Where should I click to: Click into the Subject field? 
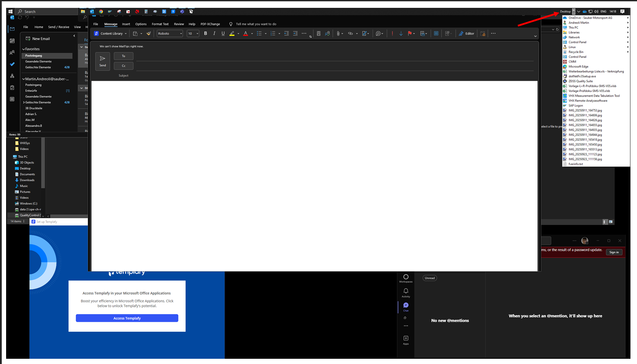coord(335,75)
